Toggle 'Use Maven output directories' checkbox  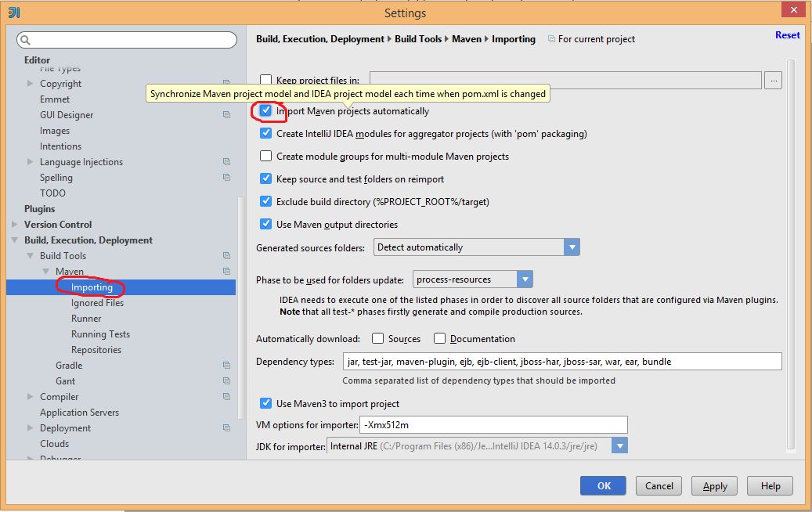click(x=265, y=224)
